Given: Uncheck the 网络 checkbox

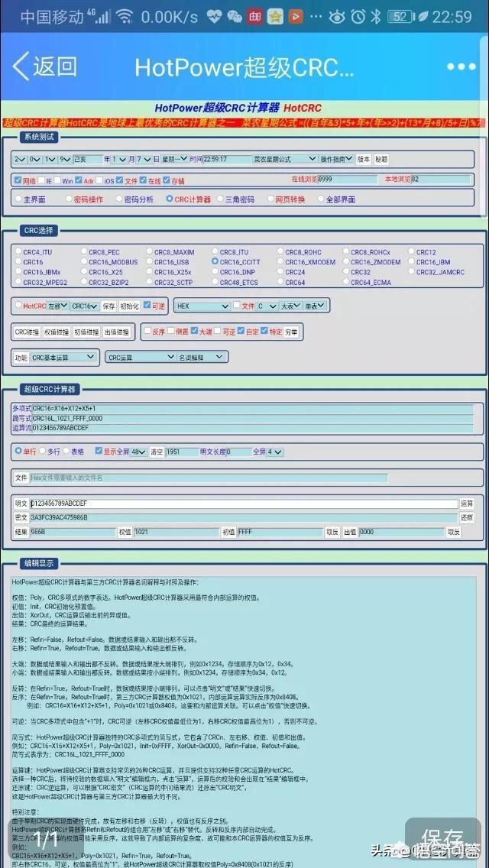Looking at the screenshot, I should [18, 181].
